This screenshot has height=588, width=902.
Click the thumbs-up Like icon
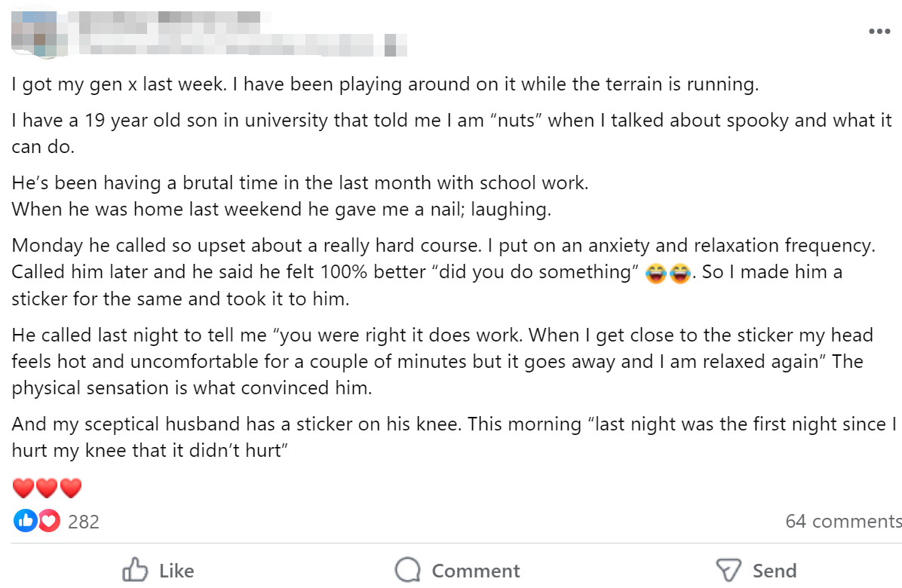point(135,570)
